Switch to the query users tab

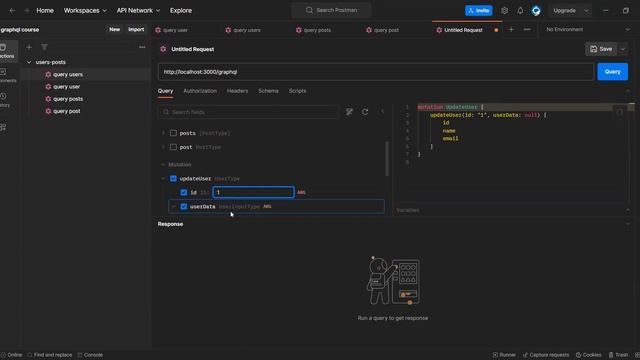243,30
